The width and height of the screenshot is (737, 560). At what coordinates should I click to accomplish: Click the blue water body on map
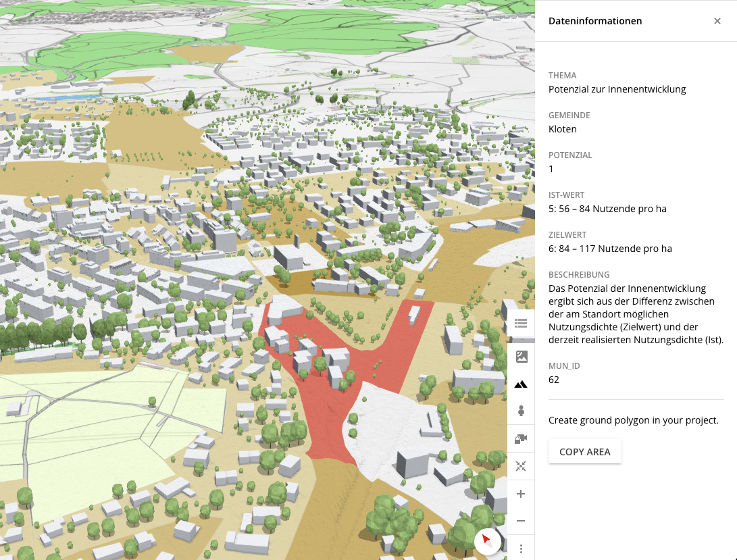56,99
